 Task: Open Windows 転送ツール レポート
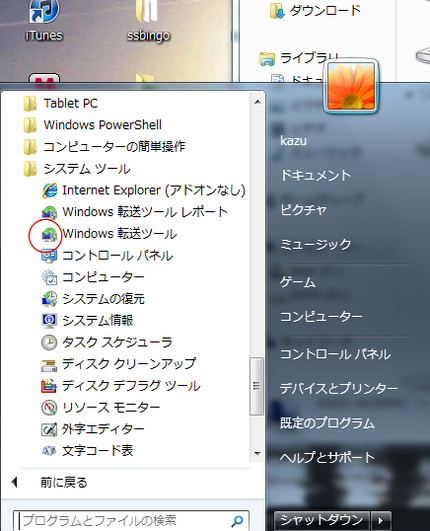134,212
